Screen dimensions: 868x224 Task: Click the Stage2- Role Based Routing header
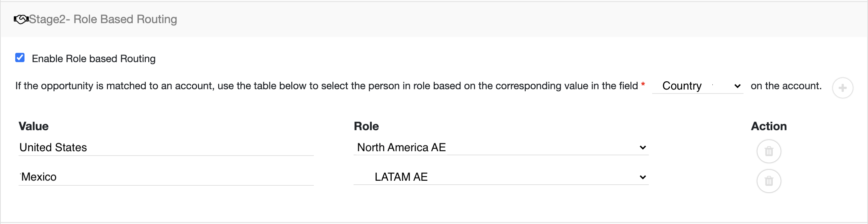click(x=103, y=19)
